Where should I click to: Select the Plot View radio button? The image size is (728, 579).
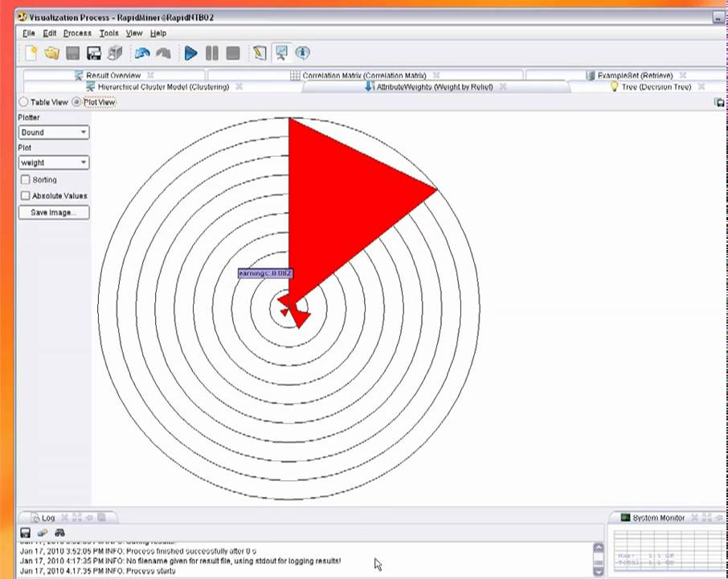pos(76,102)
